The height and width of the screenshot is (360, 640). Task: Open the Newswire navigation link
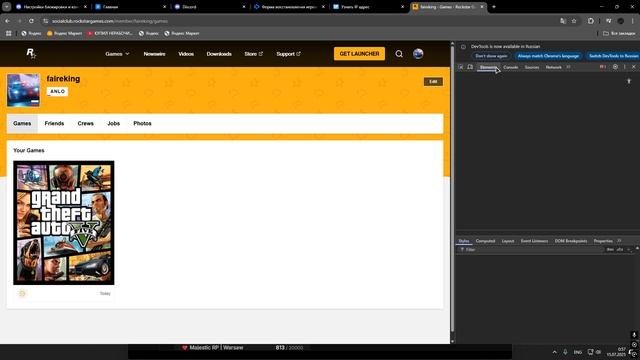(154, 54)
